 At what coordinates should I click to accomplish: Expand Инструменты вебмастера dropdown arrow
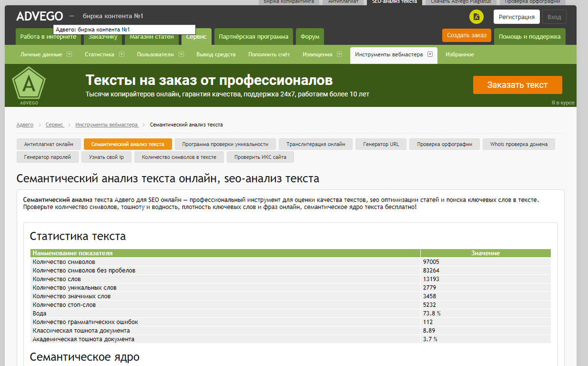tap(430, 54)
